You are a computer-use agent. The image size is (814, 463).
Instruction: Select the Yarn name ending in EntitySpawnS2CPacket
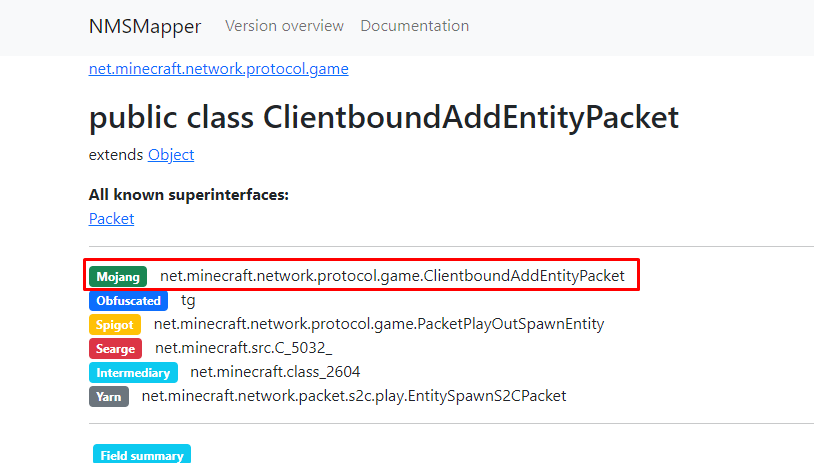354,396
